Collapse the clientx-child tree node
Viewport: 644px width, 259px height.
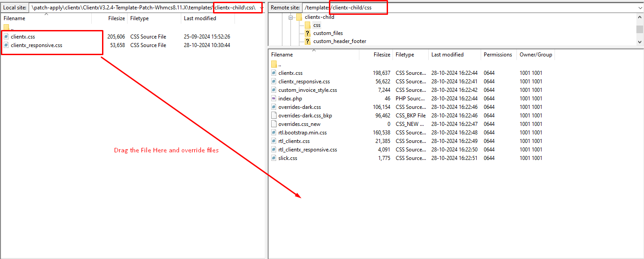pyautogui.click(x=290, y=17)
